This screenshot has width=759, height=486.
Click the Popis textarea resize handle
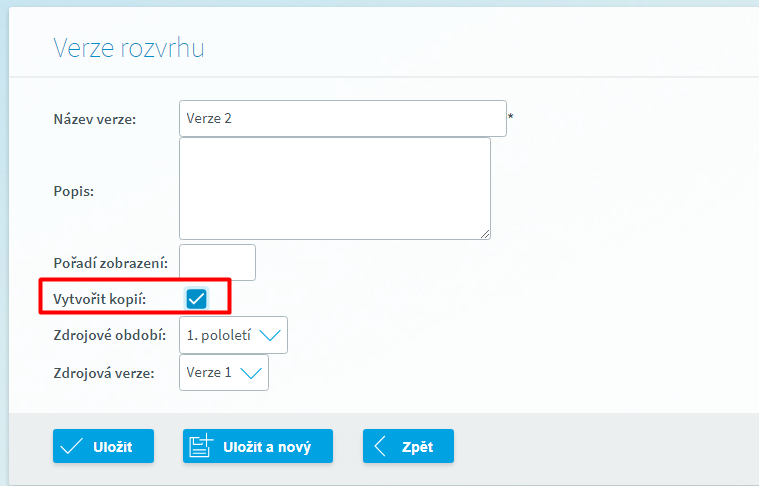pyautogui.click(x=485, y=234)
